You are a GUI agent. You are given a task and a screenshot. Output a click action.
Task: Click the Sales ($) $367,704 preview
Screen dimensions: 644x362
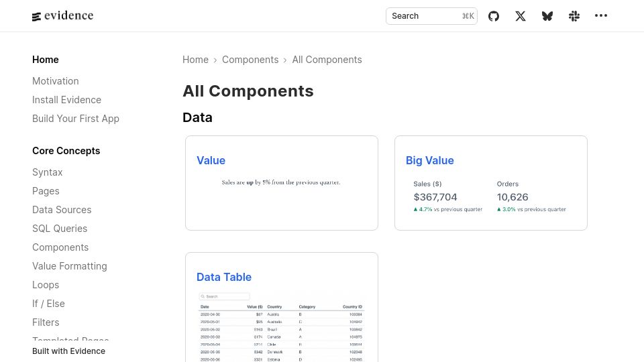pyautogui.click(x=447, y=196)
